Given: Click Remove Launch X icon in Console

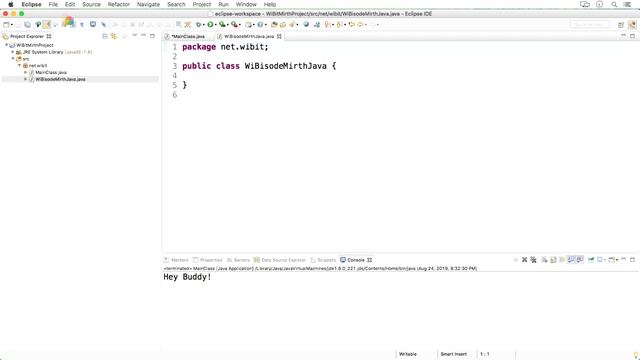Looking at the screenshot, I should point(524,260).
